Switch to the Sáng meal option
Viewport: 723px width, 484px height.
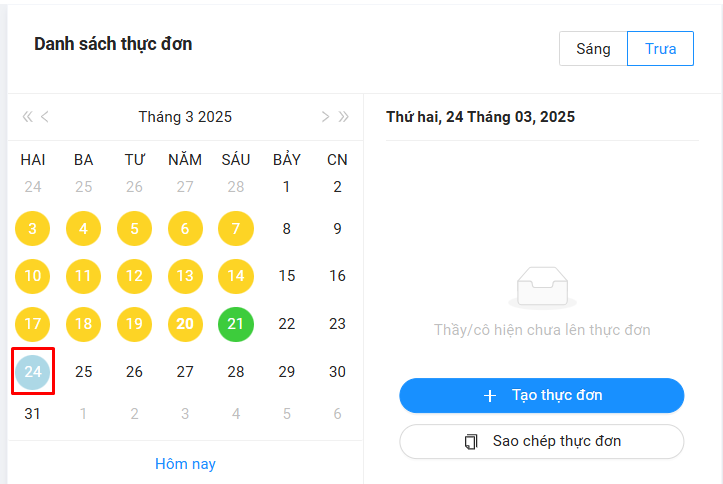593,49
